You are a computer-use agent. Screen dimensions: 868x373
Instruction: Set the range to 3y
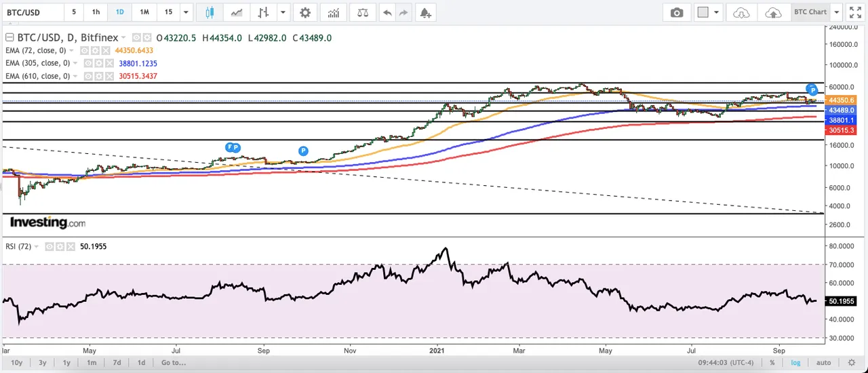pyautogui.click(x=43, y=363)
